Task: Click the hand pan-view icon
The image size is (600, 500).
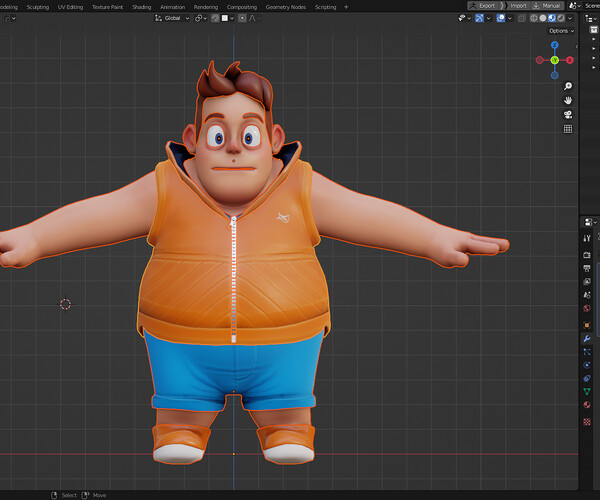Action: pyautogui.click(x=568, y=100)
